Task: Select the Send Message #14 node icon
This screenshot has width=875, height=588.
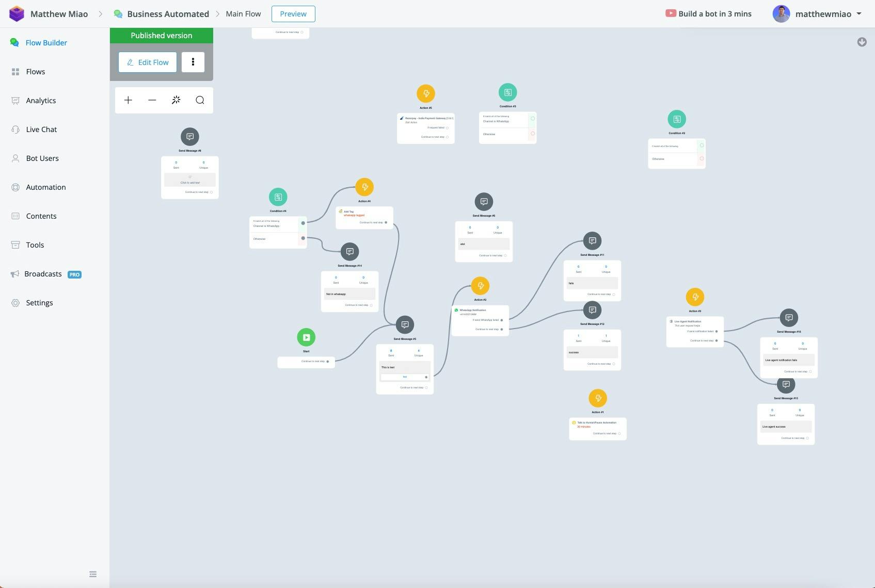Action: pyautogui.click(x=349, y=252)
